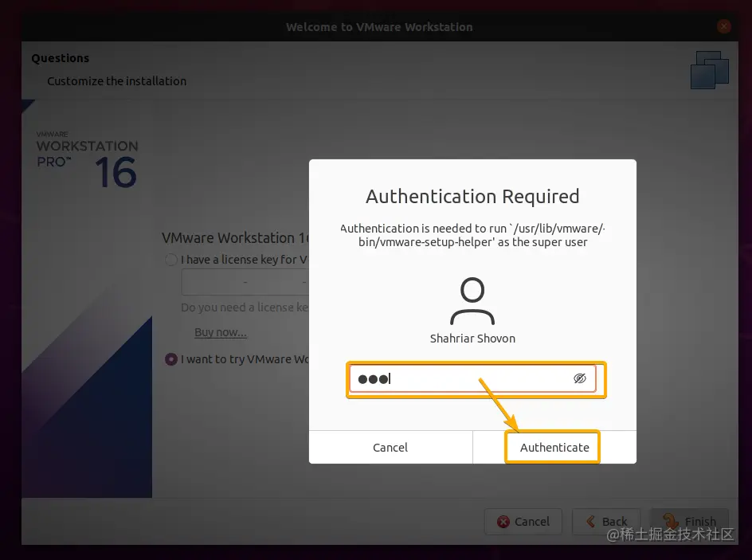Cancel the authentication dialog
This screenshot has height=560, width=752.
pyautogui.click(x=390, y=447)
